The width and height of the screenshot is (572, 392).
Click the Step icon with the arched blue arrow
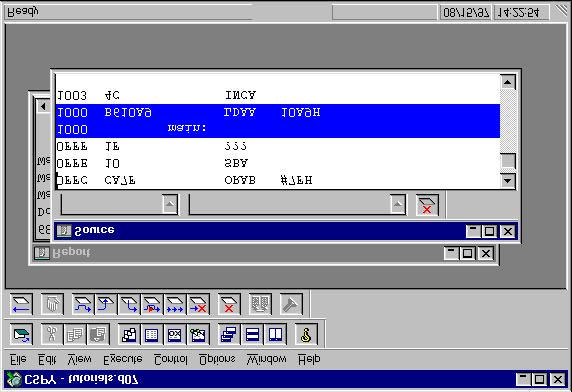83,304
